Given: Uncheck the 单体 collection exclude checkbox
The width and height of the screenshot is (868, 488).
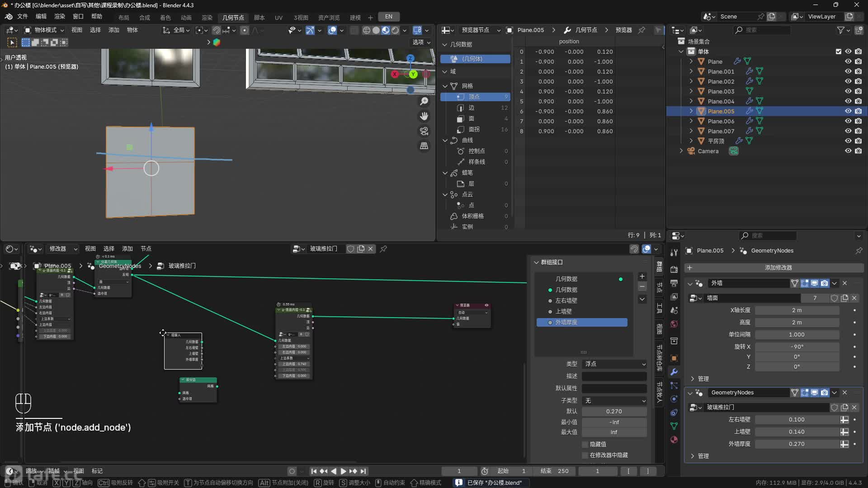Looking at the screenshot, I should [x=839, y=52].
